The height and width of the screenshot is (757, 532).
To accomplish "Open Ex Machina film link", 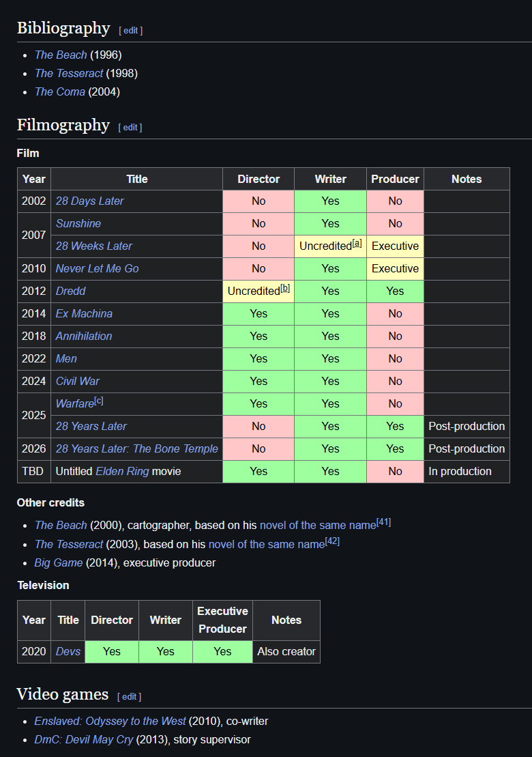I will point(84,314).
